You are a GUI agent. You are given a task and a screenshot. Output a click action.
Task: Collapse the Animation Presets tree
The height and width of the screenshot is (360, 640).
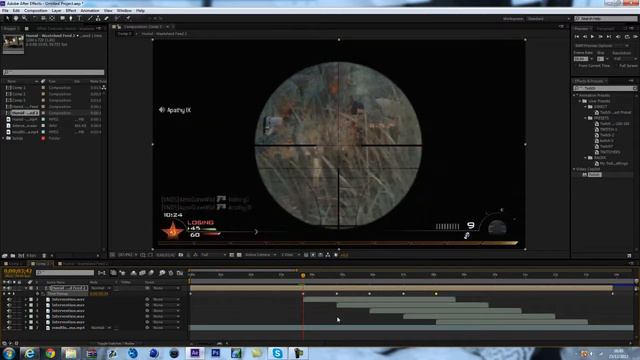point(575,95)
